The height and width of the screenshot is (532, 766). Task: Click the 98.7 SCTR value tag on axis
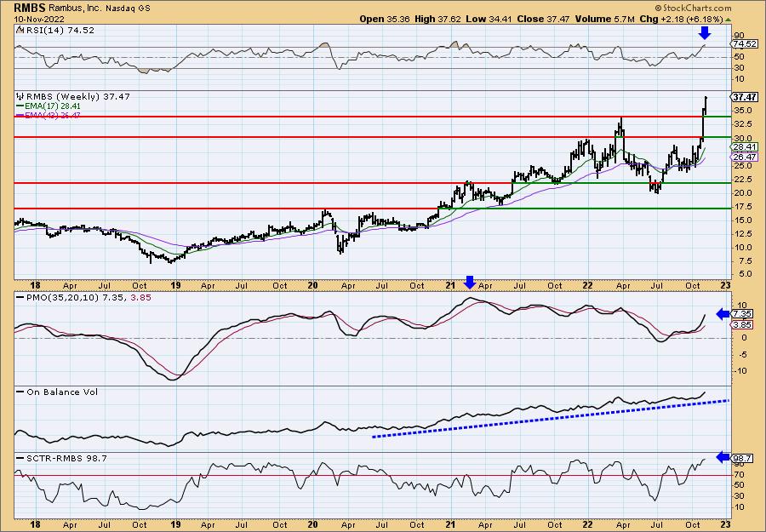[742, 458]
